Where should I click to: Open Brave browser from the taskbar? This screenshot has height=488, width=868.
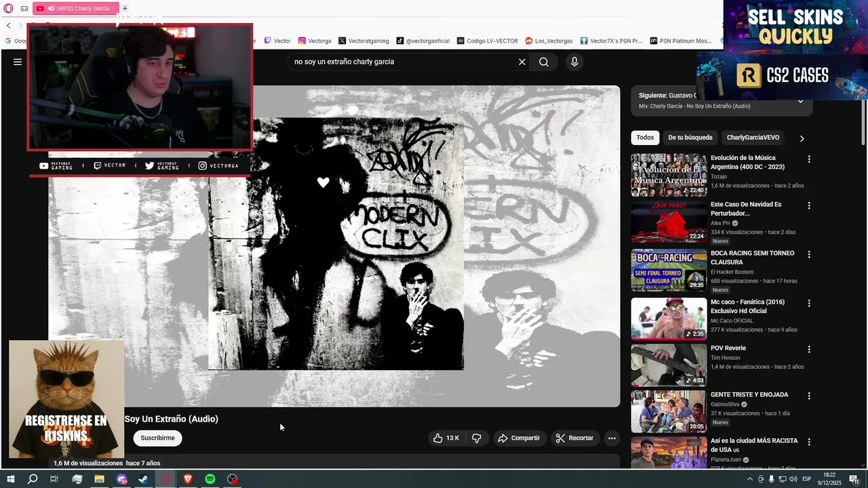(x=188, y=479)
